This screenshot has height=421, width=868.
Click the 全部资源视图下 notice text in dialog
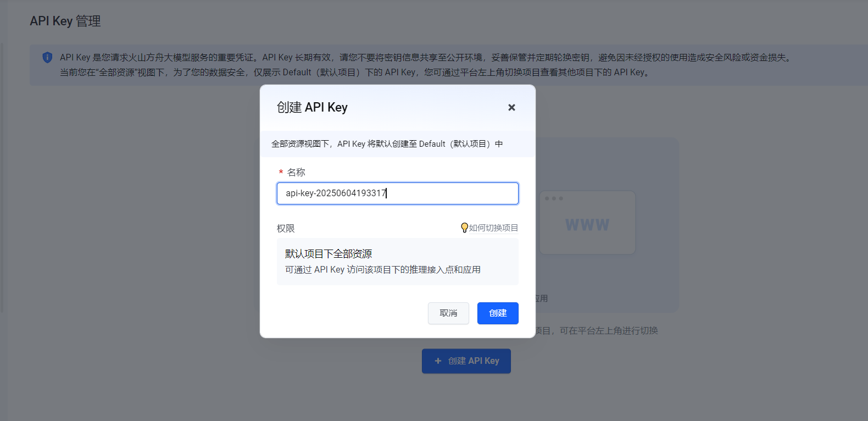click(387, 144)
